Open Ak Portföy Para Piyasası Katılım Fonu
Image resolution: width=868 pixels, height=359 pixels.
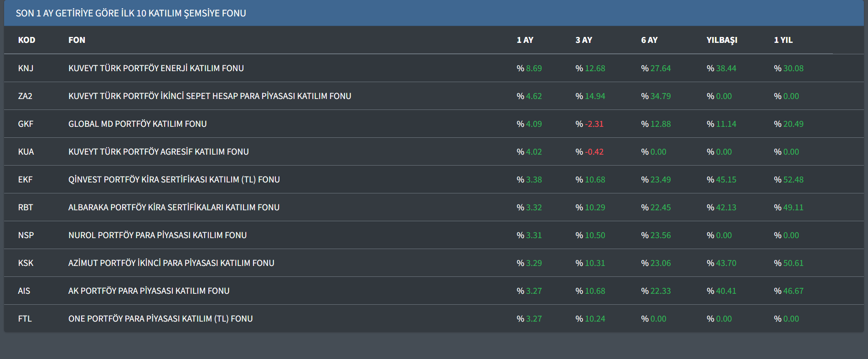coord(149,291)
